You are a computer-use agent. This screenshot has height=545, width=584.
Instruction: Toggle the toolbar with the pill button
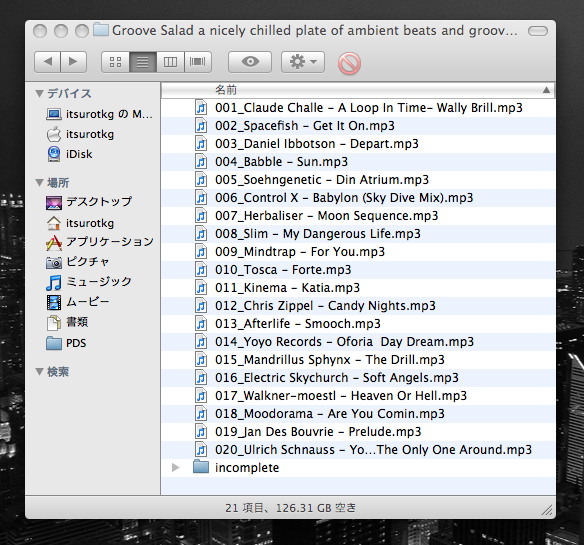[538, 31]
